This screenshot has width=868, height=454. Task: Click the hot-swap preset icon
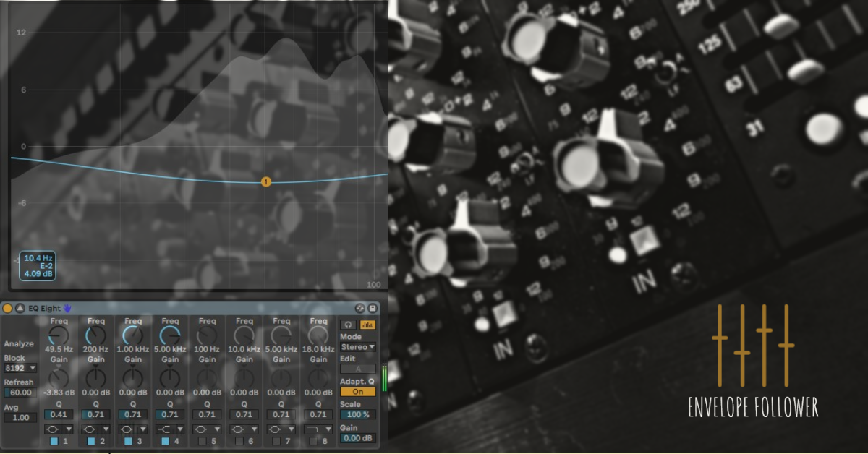click(360, 308)
